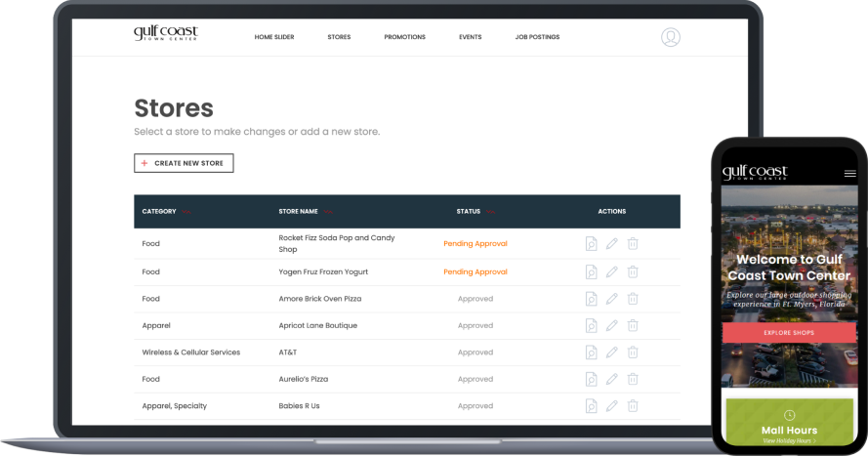Open the user profile icon
The width and height of the screenshot is (868, 456).
(670, 37)
